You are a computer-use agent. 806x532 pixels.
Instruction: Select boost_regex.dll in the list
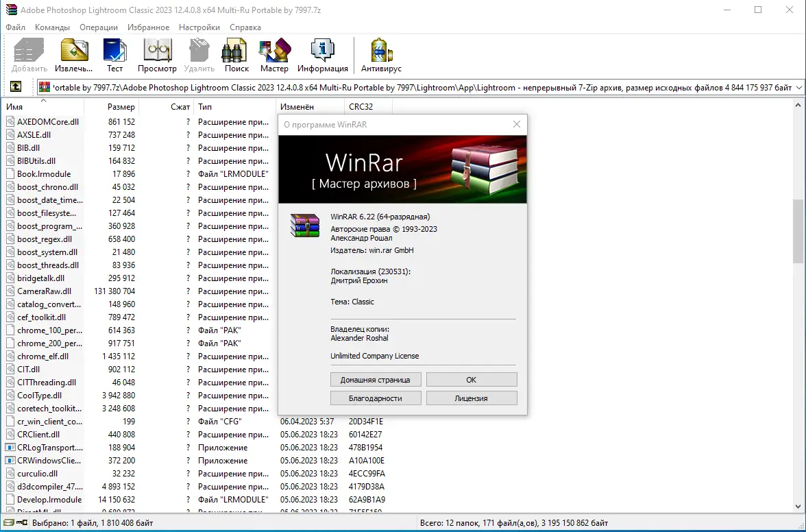pyautogui.click(x=44, y=239)
